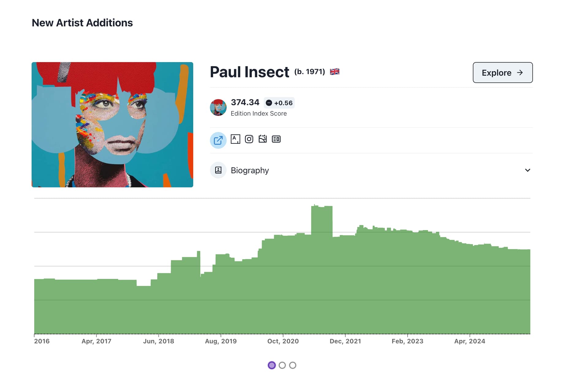
Task: Click the artwork image calendar icon
Action: click(x=262, y=139)
